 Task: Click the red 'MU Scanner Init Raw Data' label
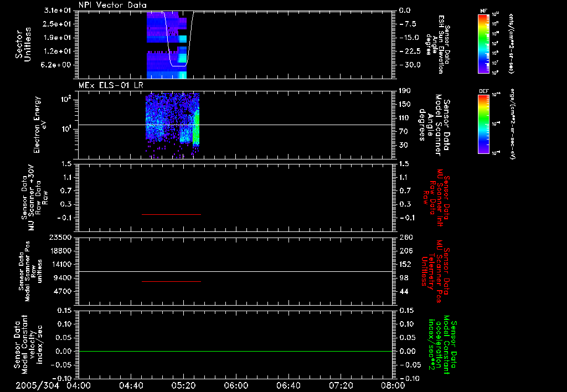click(436, 198)
